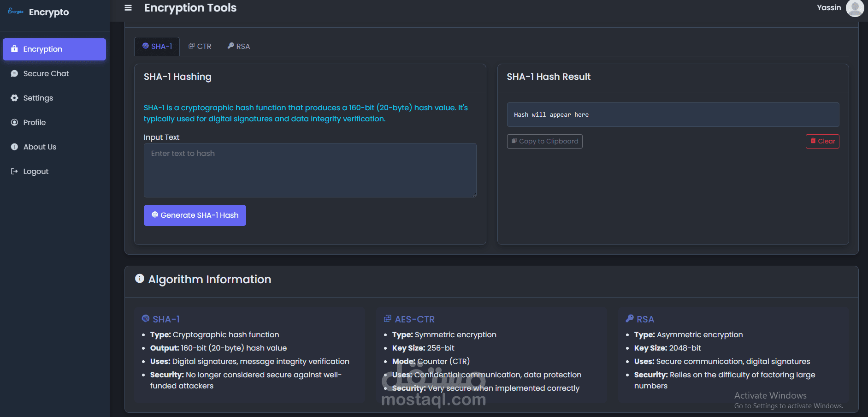
Task: Click the About Us info icon
Action: coord(14,147)
